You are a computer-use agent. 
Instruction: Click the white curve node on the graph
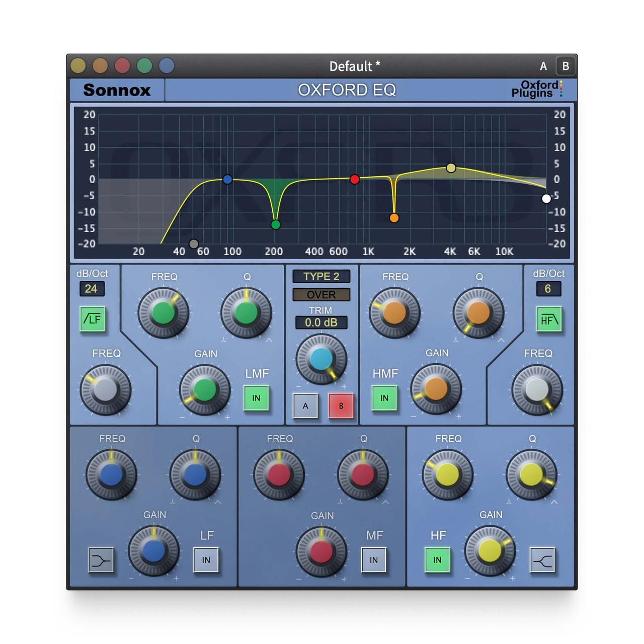546,198
